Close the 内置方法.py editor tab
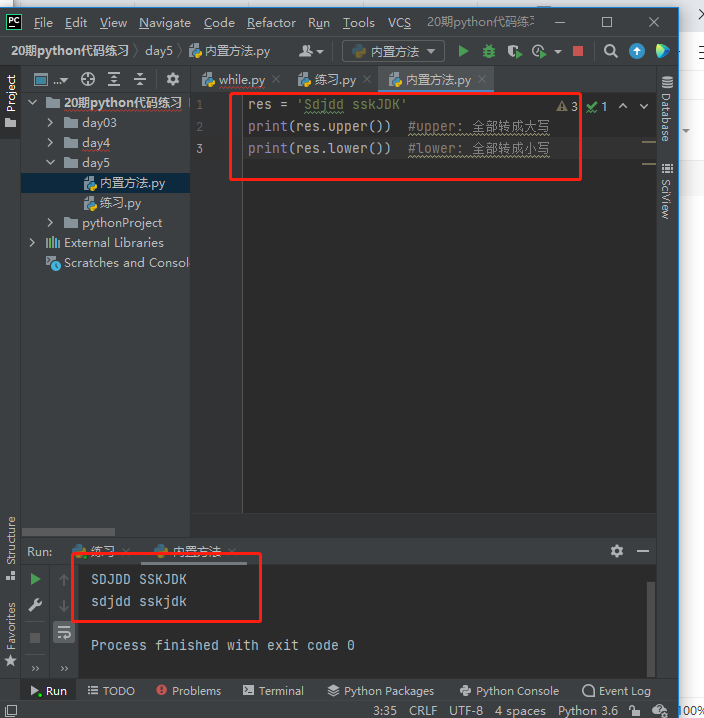The width and height of the screenshot is (704, 718). (x=482, y=80)
